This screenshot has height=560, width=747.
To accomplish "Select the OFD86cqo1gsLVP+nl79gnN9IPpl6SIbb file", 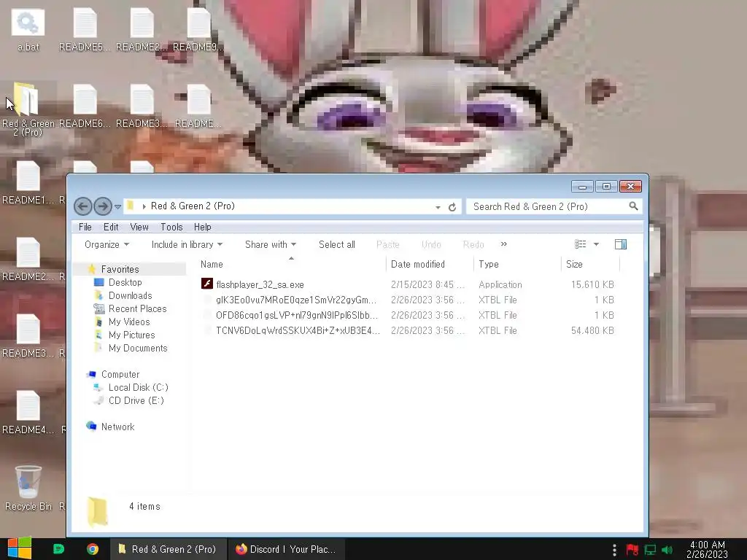I will [x=297, y=315].
